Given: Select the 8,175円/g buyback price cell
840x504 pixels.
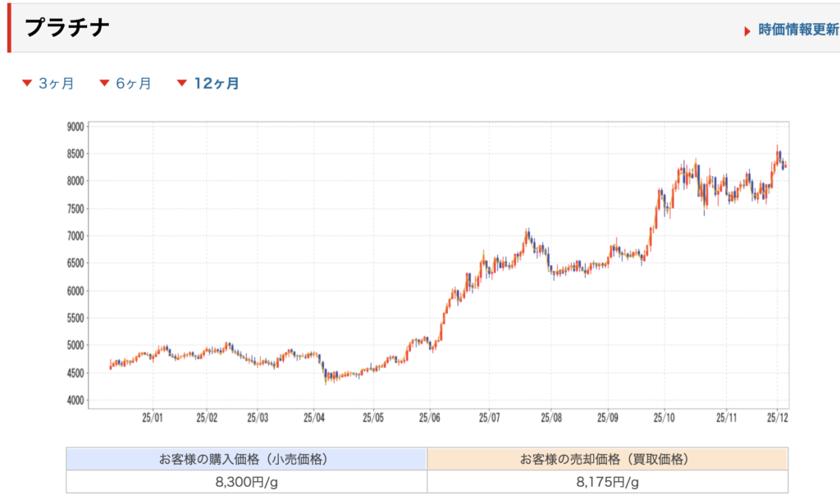Looking at the screenshot, I should 607,482.
